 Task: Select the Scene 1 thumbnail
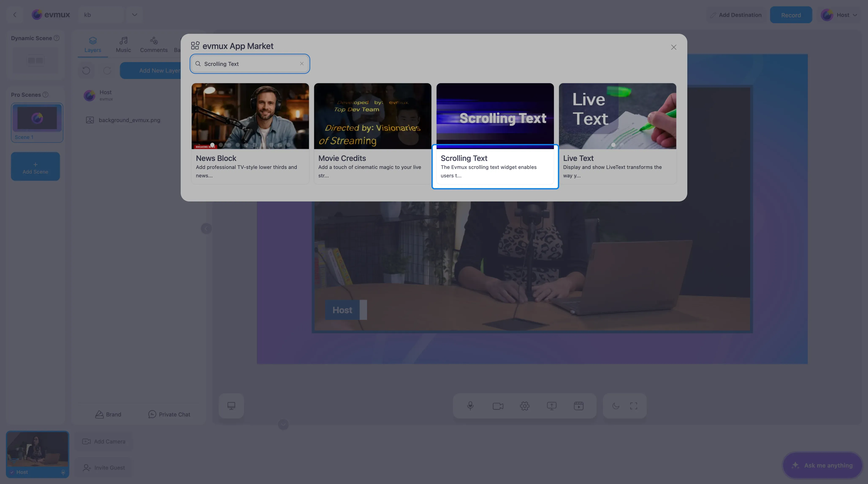pyautogui.click(x=37, y=122)
